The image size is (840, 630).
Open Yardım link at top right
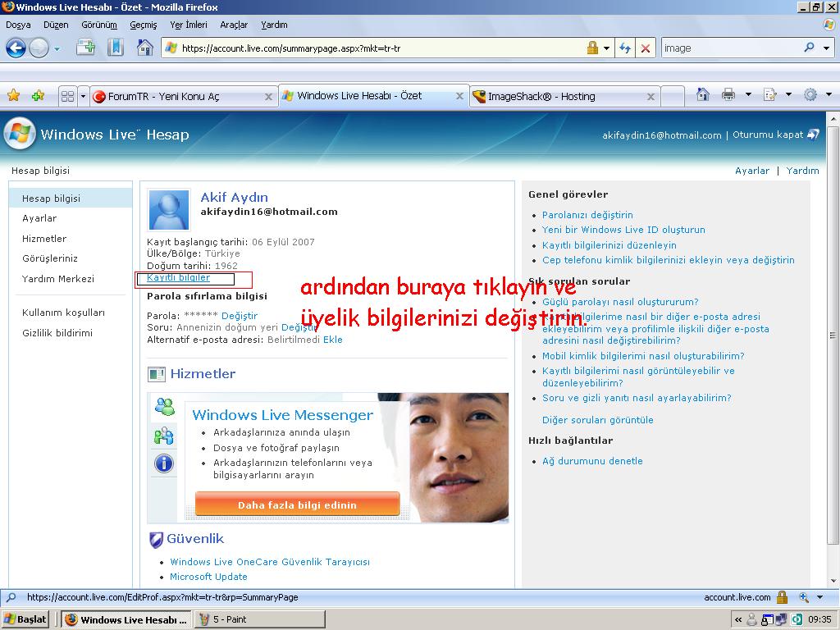click(802, 171)
